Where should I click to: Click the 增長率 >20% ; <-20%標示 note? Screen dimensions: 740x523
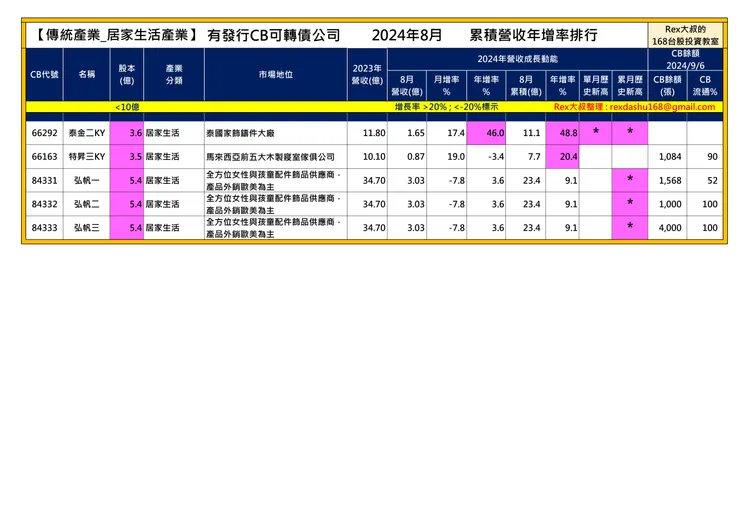click(x=446, y=107)
